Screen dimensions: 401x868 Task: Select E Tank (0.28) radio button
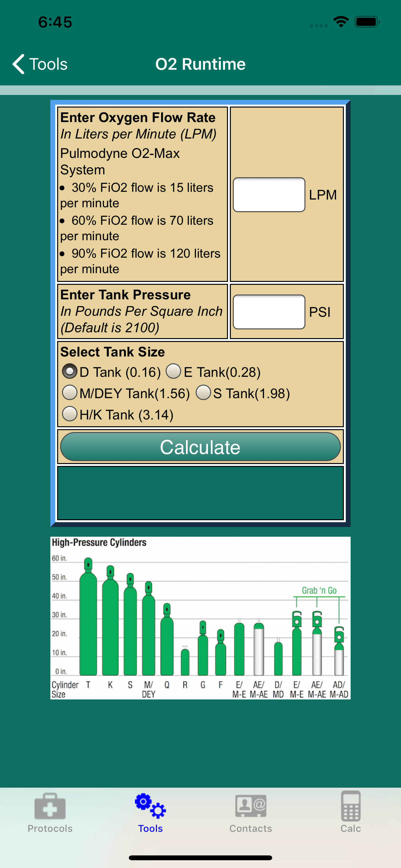174,371
